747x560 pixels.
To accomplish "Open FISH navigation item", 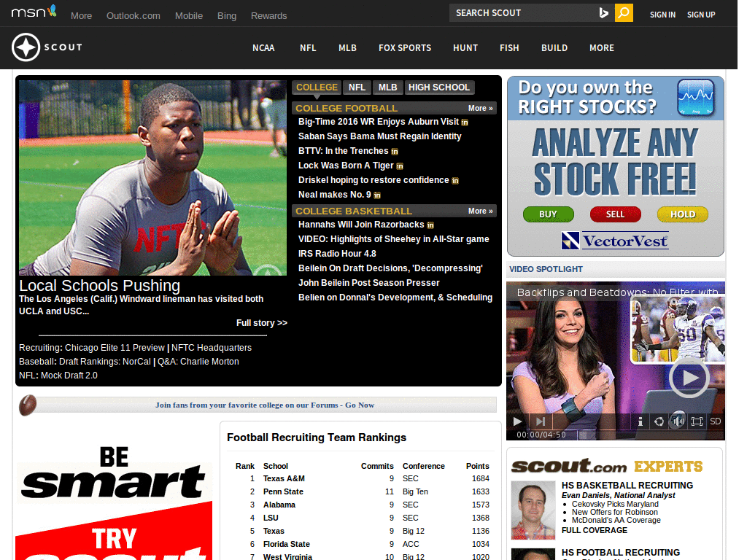I will pyautogui.click(x=509, y=48).
